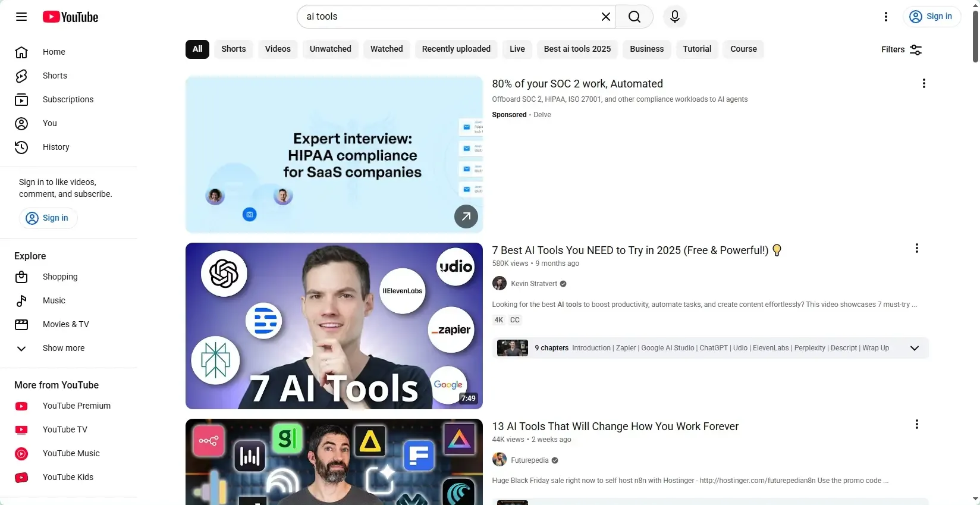
Task: Switch to the Tutorial chip
Action: click(x=696, y=49)
